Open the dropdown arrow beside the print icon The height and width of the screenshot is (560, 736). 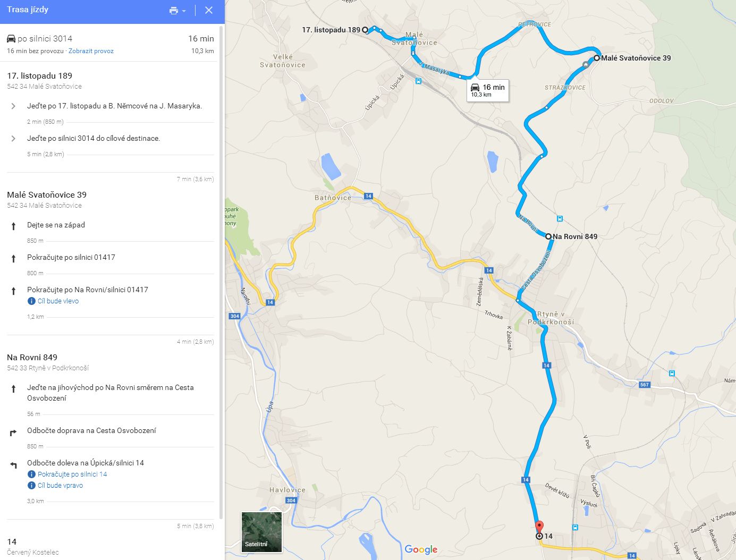click(x=184, y=11)
